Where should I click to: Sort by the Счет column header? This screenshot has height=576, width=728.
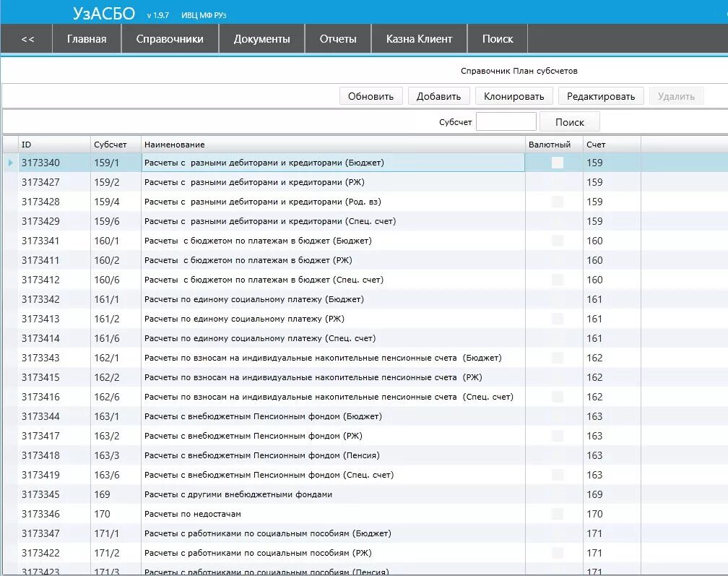click(x=612, y=145)
